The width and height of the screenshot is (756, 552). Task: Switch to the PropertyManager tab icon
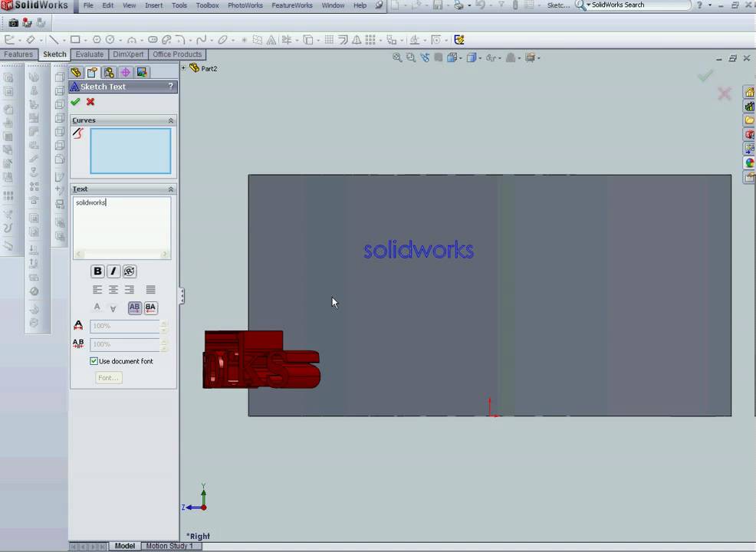point(92,72)
